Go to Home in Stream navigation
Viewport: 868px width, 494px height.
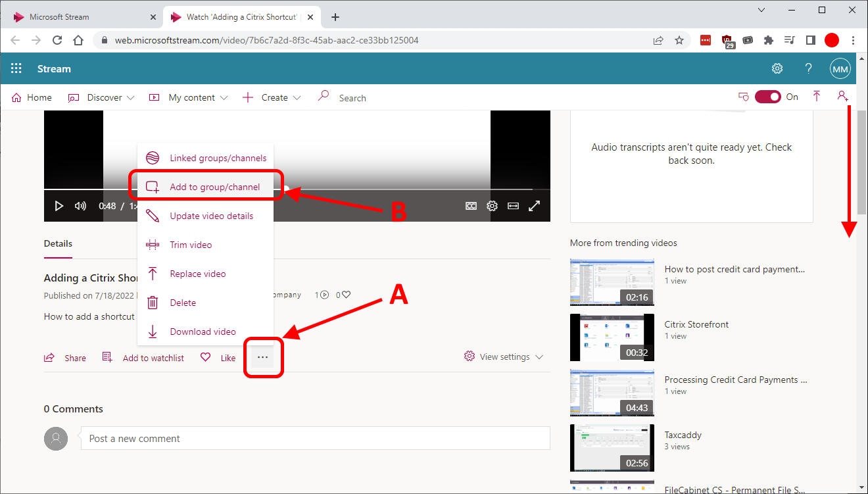tap(32, 97)
